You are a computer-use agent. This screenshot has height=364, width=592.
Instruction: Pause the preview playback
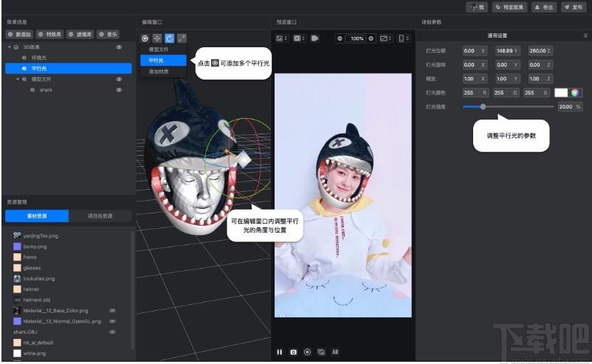(x=279, y=352)
